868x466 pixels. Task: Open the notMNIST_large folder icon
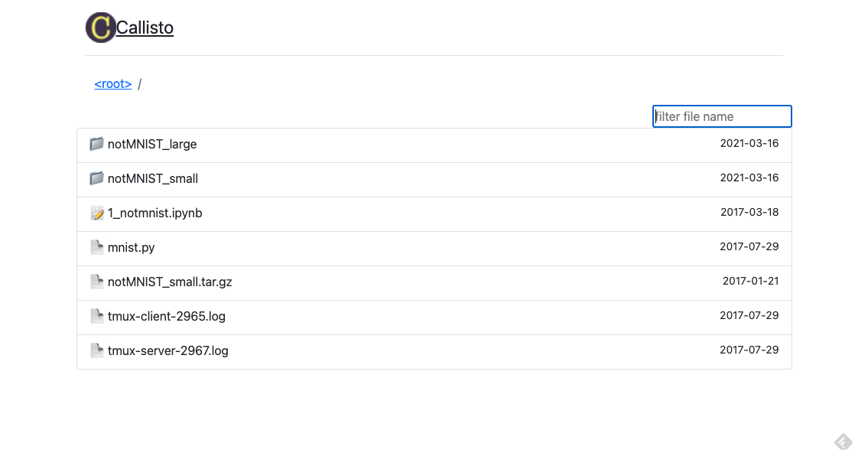click(96, 144)
